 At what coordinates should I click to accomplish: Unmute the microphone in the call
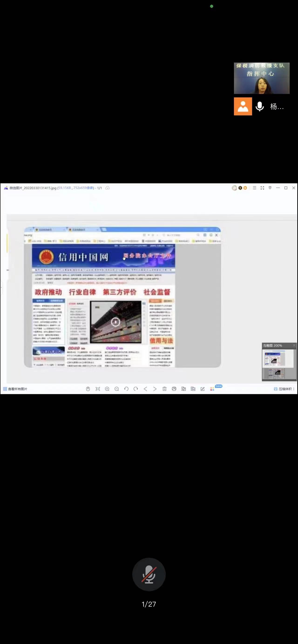click(149, 574)
